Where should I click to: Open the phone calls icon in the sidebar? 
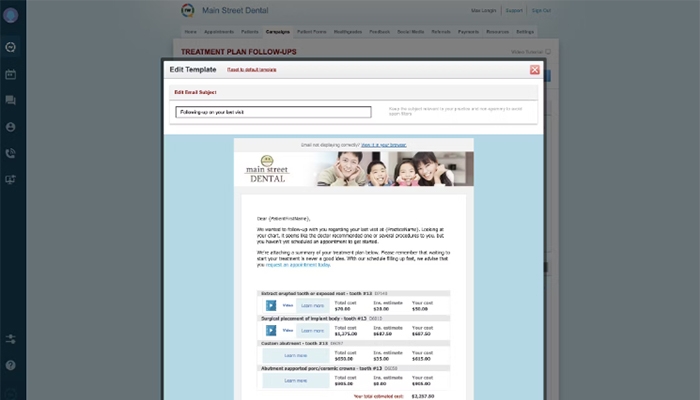(10, 153)
